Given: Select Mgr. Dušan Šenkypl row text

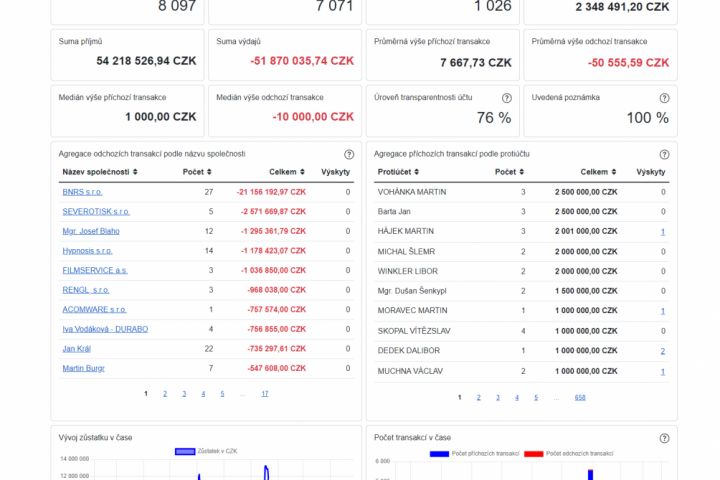Looking at the screenshot, I should [x=412, y=291].
